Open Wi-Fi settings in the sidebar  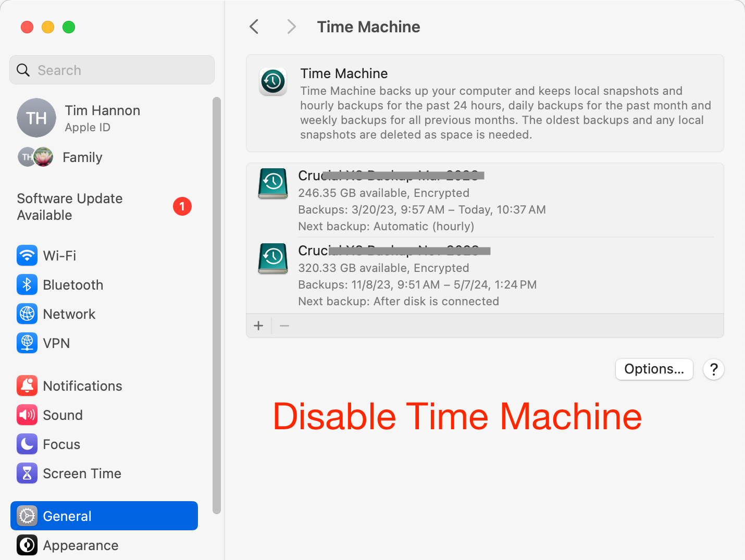click(59, 255)
